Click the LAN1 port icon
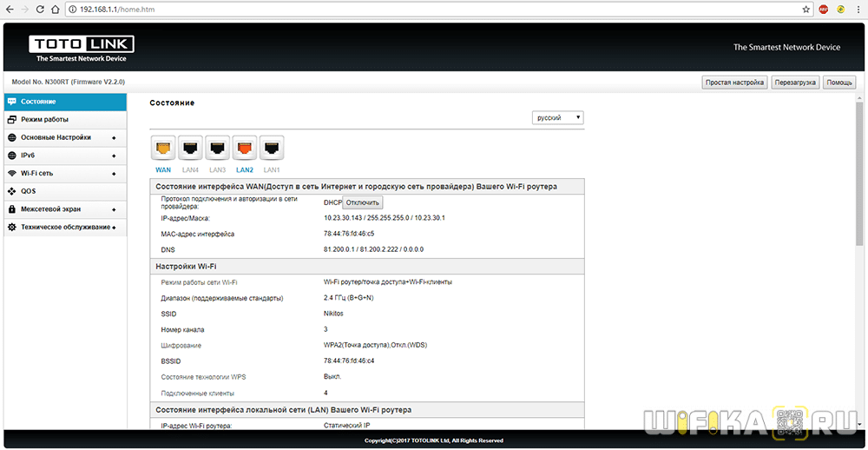Screen dimensions: 868x450 pos(272,147)
